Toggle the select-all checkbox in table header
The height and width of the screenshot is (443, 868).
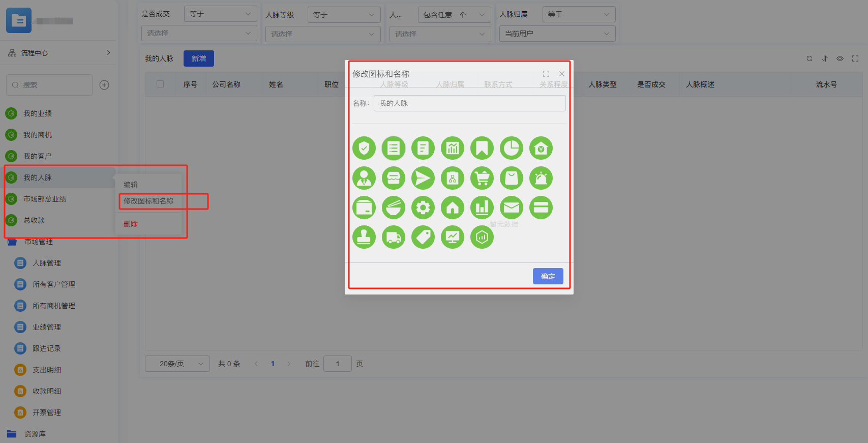(160, 84)
